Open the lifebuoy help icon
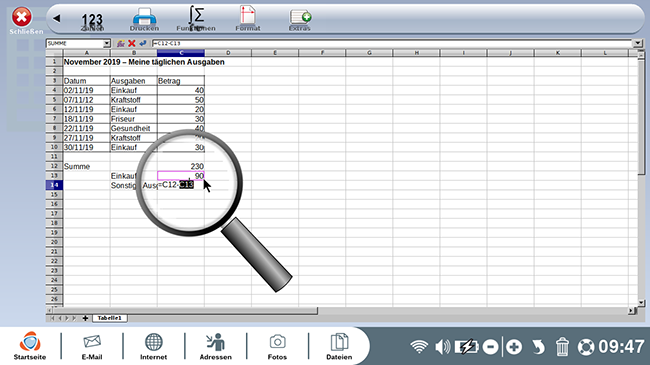 (586, 347)
